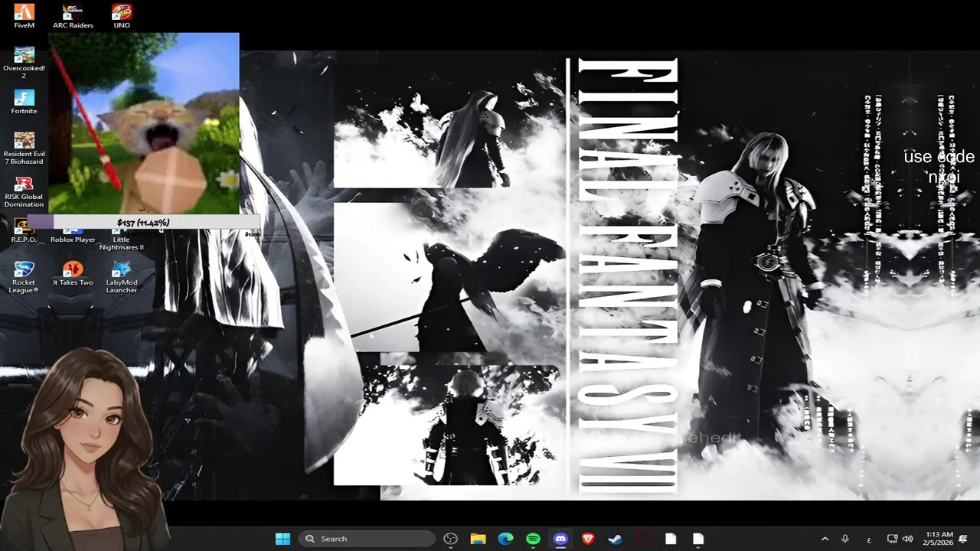Click the microphone icon in the system tray
This screenshot has height=551, width=980.
coord(845,539)
